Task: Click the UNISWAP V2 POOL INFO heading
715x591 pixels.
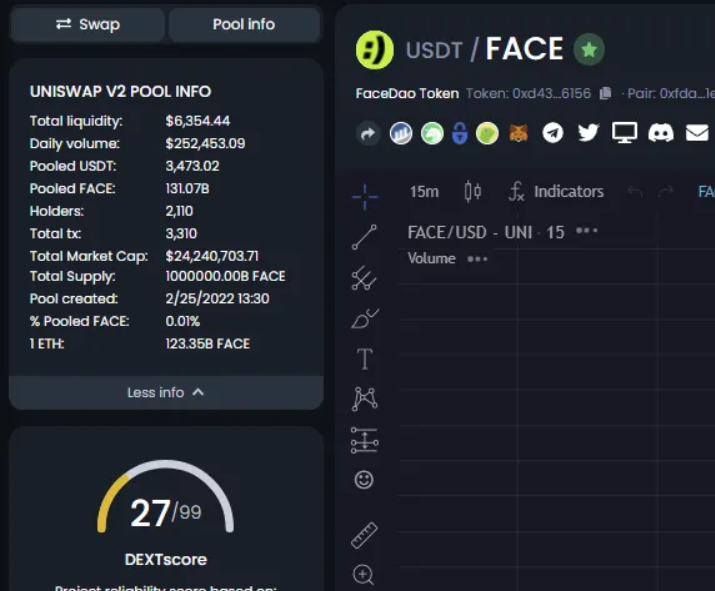Action: point(120,92)
